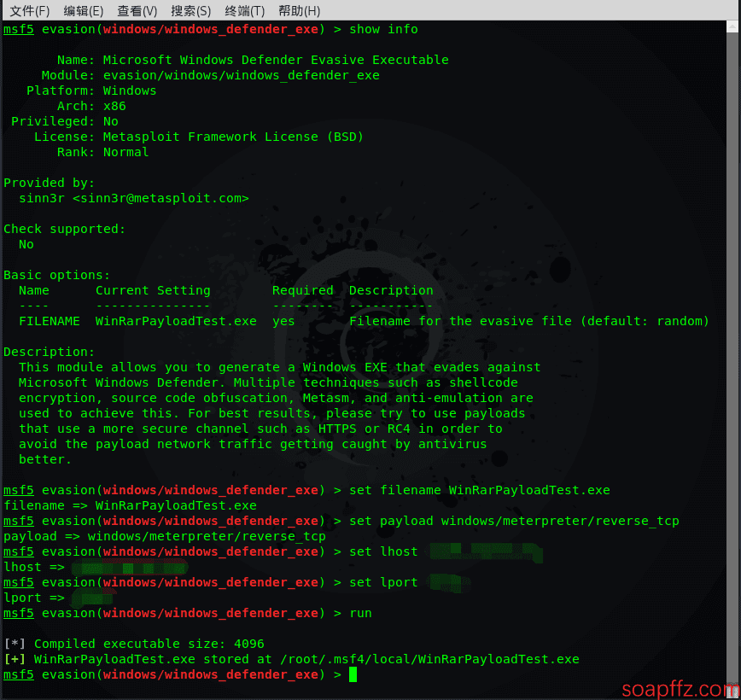
Task: Click the terminal's vertical scrollbar
Action: click(x=732, y=359)
